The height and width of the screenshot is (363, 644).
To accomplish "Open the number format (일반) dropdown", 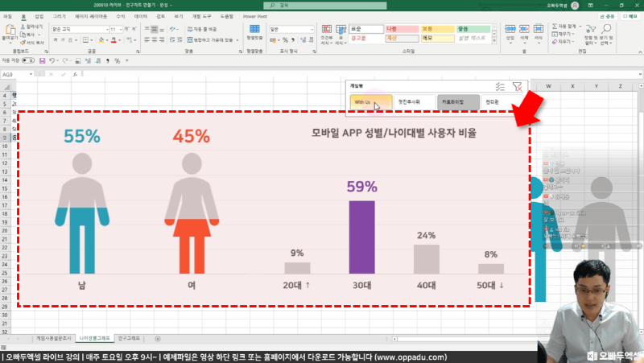I will point(312,30).
